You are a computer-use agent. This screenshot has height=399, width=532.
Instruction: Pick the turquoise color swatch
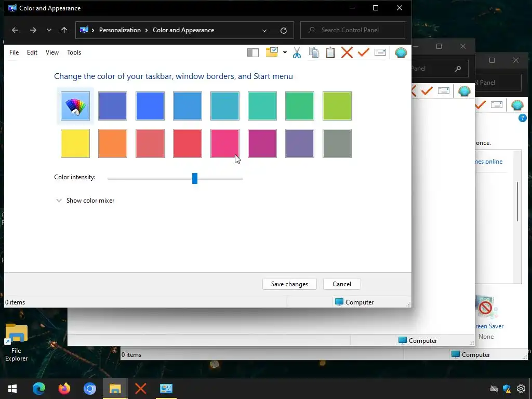[x=262, y=106]
